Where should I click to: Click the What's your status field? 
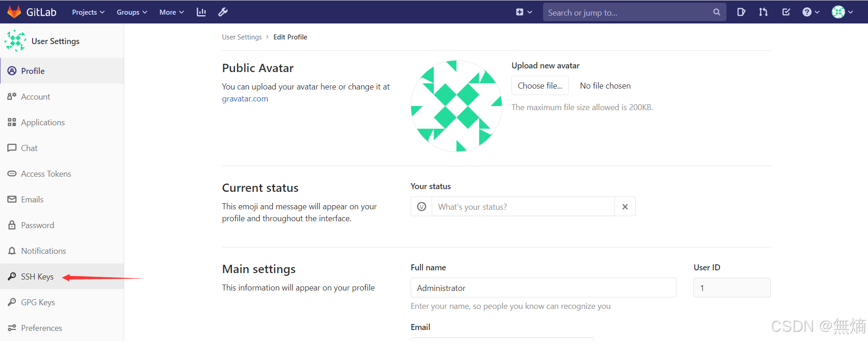tap(523, 207)
